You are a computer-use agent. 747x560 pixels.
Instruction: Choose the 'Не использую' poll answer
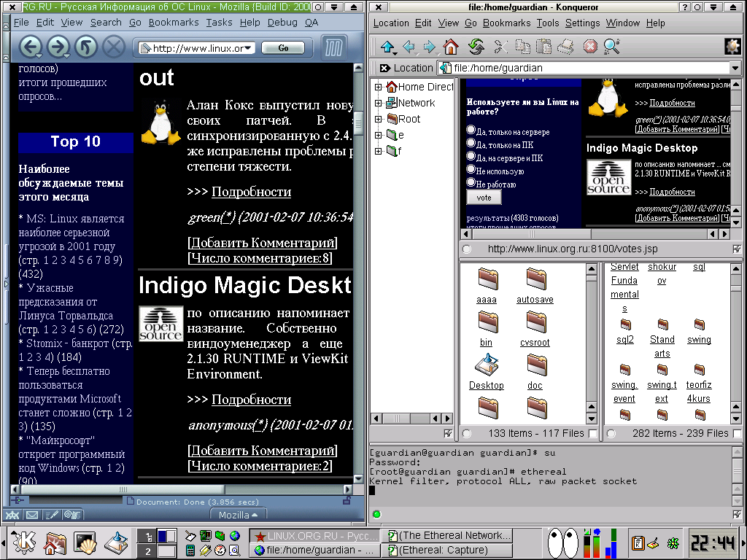click(x=471, y=168)
